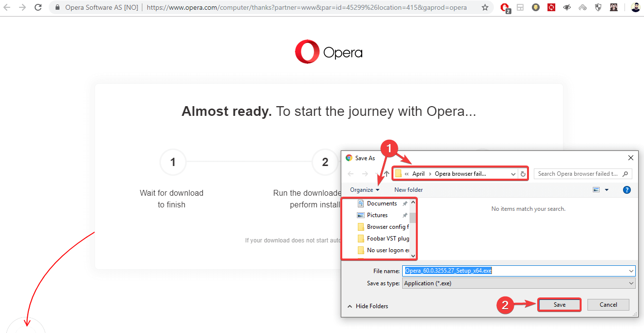Open the Chrome profile avatar

click(635, 7)
